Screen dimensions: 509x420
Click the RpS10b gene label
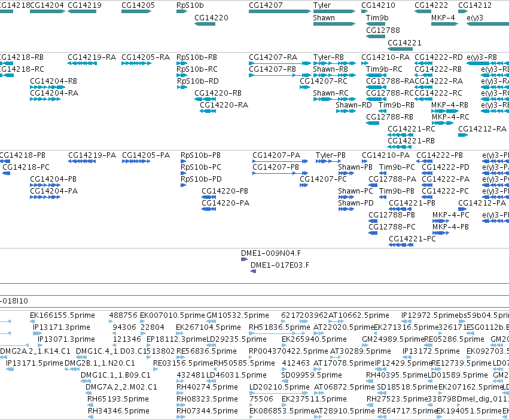click(x=190, y=5)
